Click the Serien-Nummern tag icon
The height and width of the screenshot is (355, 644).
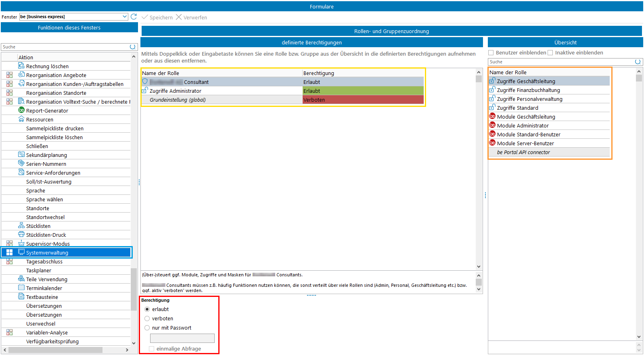click(21, 163)
